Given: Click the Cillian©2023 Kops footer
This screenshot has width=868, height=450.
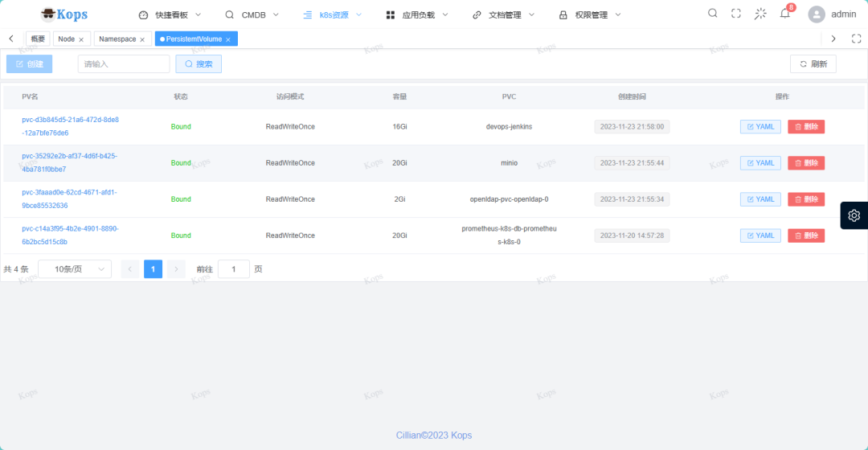Looking at the screenshot, I should pos(434,435).
